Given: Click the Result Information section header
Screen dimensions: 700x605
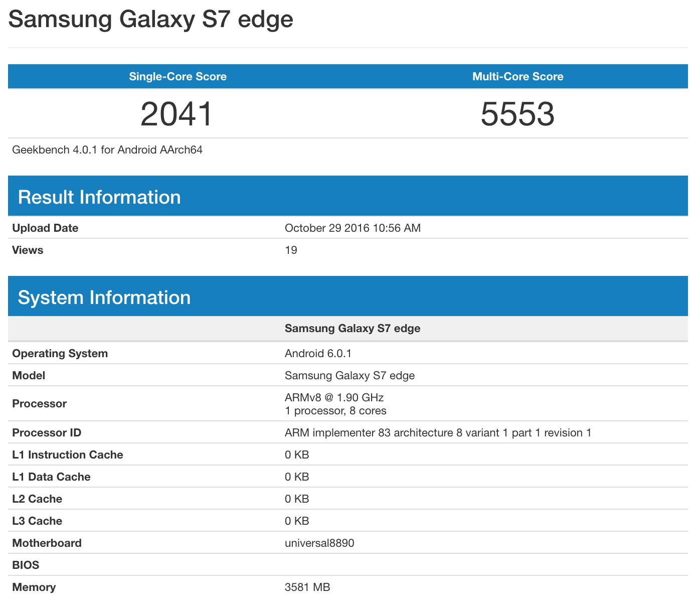Looking at the screenshot, I should tap(99, 197).
